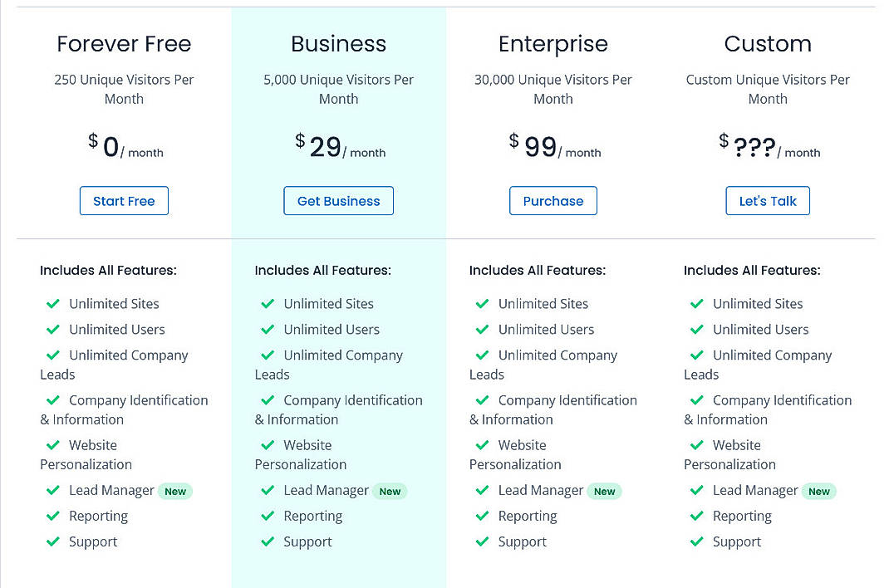Select the Business plan title

pyautogui.click(x=338, y=44)
